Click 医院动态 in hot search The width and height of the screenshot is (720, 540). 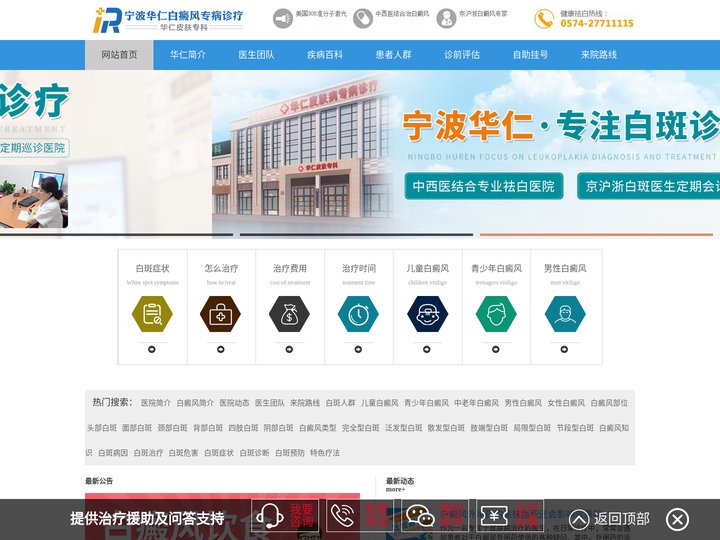234,403
